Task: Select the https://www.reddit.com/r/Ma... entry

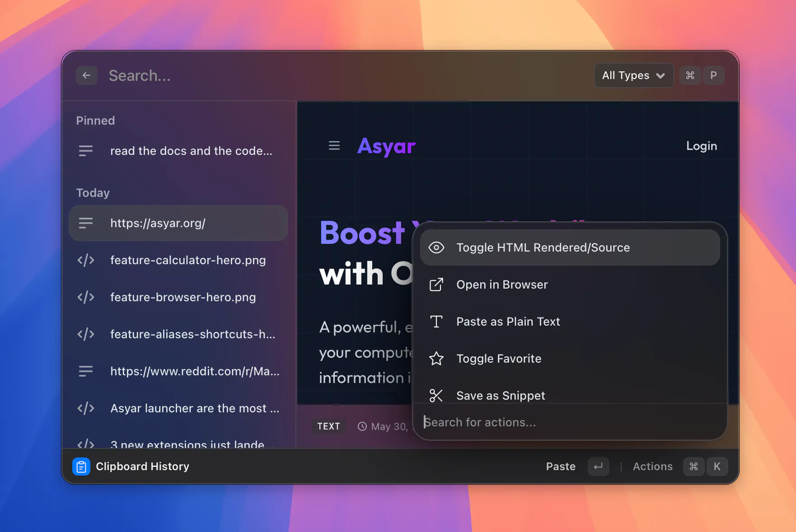Action: 178,371
